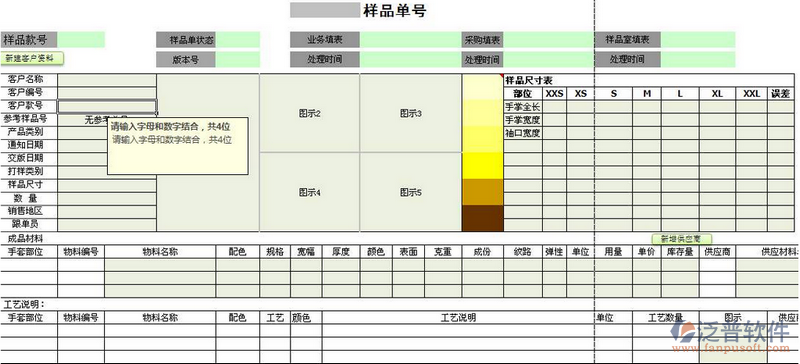
Task: Select the 图示4 image area
Action: [x=310, y=192]
